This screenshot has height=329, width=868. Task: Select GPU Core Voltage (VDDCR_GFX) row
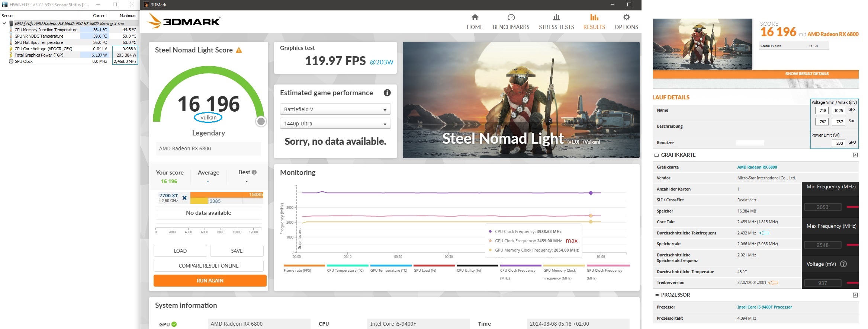click(x=69, y=49)
